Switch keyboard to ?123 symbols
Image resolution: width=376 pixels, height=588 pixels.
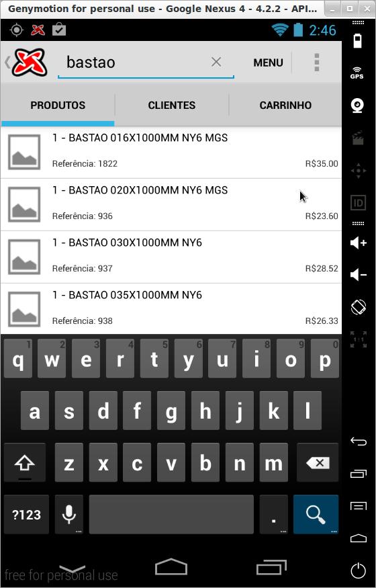[x=26, y=514]
